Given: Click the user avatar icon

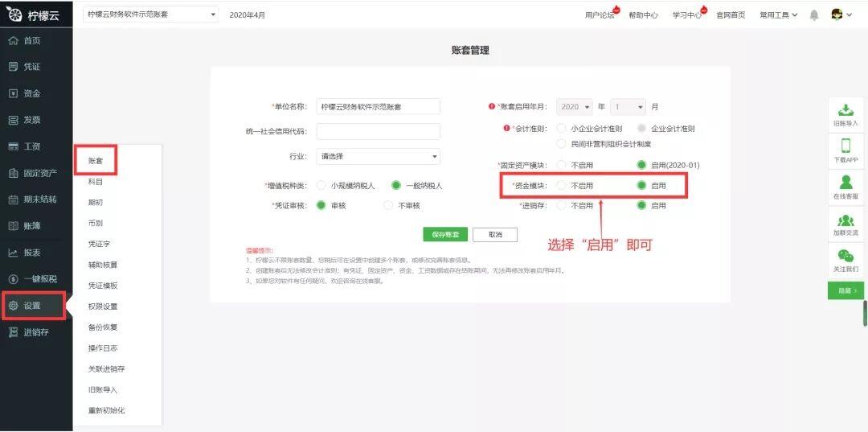Looking at the screenshot, I should pyautogui.click(x=837, y=15).
